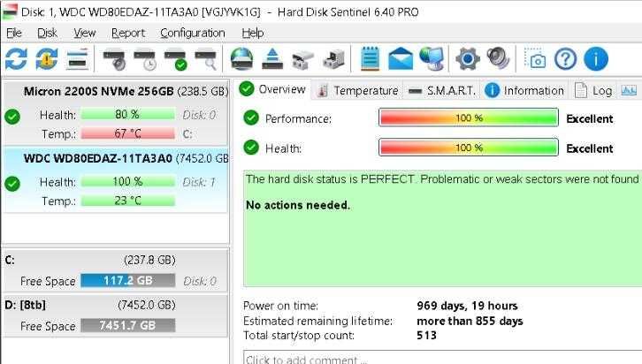
Task: Open the disk list view toolbar icon
Action: (x=78, y=59)
